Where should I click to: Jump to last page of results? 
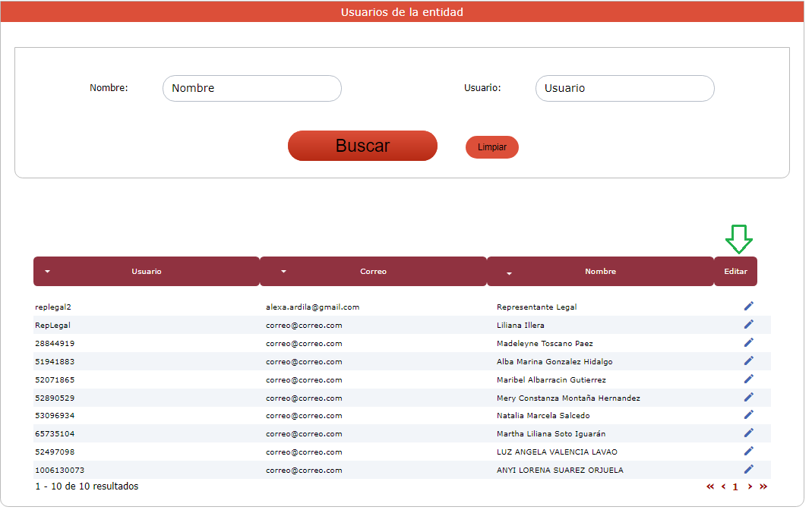763,486
